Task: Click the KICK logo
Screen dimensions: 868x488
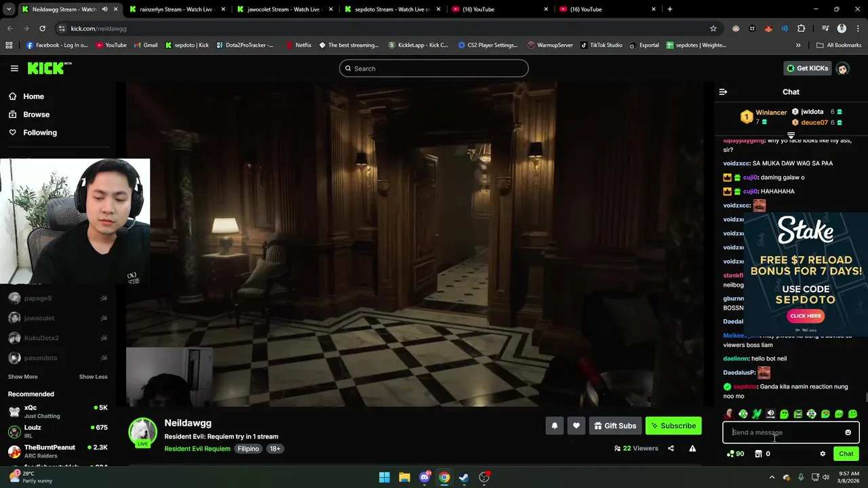Action: [x=49, y=68]
